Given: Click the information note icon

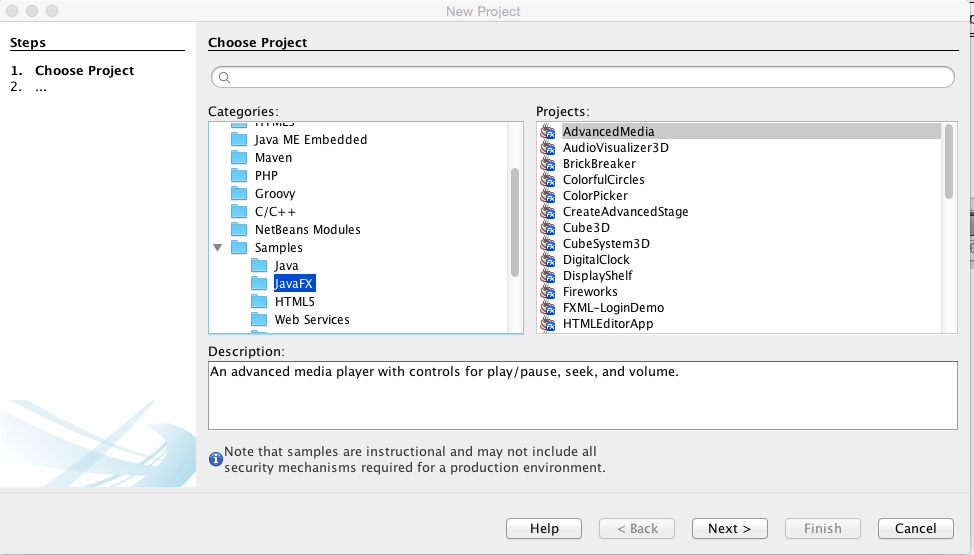Looking at the screenshot, I should point(215,459).
